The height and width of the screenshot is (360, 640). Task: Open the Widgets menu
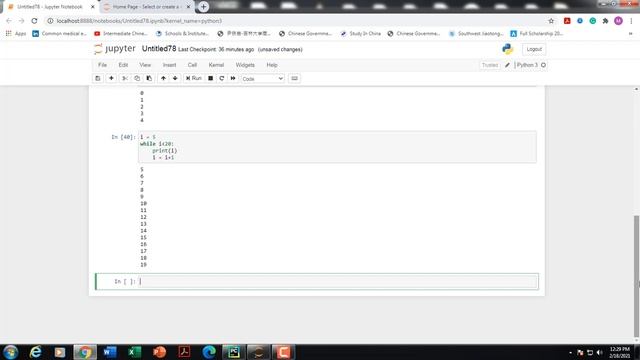click(245, 65)
